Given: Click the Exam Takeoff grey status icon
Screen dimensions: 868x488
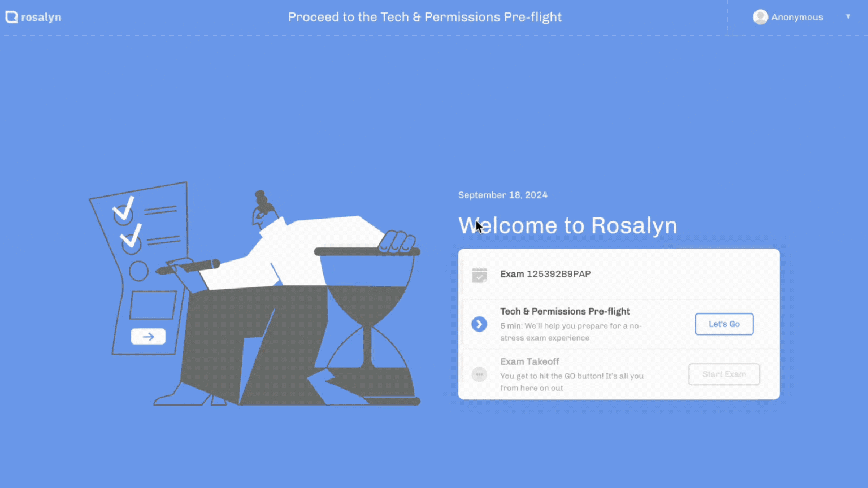Looking at the screenshot, I should coord(479,374).
